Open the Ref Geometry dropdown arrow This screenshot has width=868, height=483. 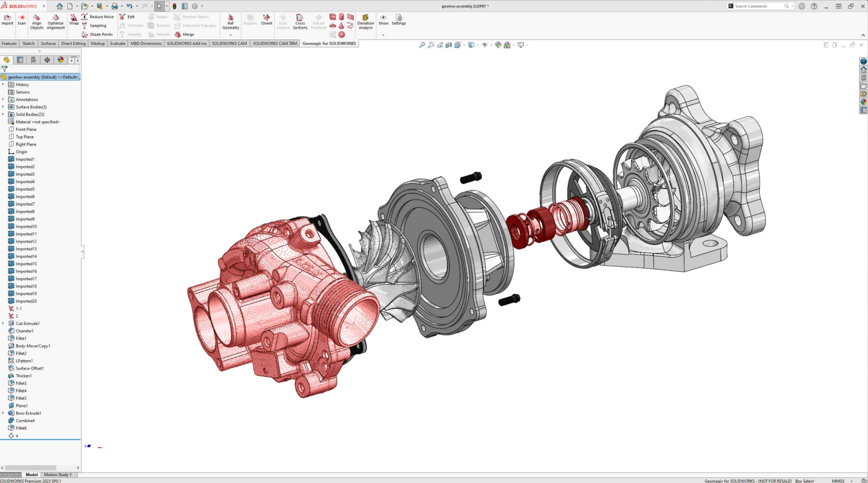pyautogui.click(x=231, y=35)
